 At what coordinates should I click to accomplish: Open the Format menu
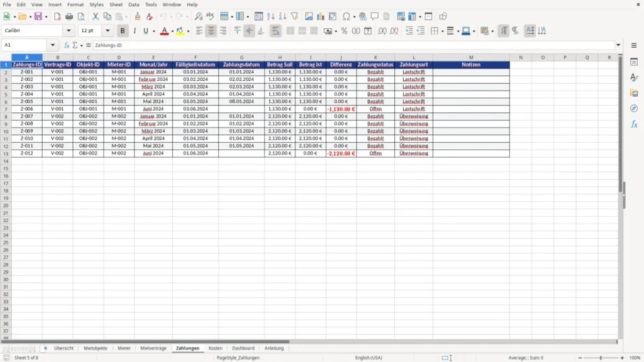coord(75,4)
